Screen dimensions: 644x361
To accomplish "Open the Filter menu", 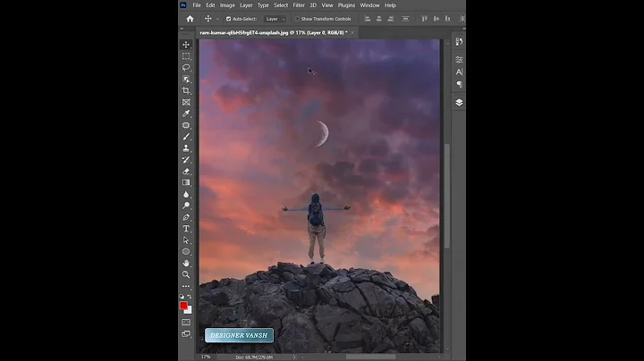I will 299,5.
